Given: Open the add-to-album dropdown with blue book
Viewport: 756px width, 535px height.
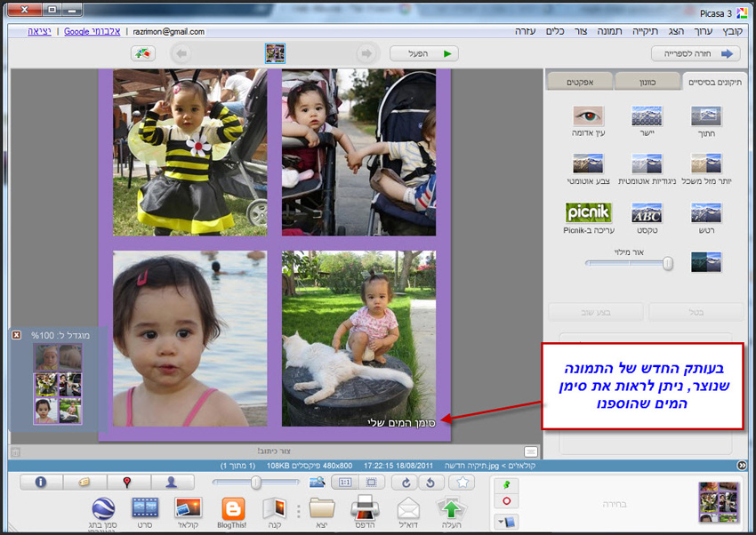Looking at the screenshot, I should tap(506, 522).
